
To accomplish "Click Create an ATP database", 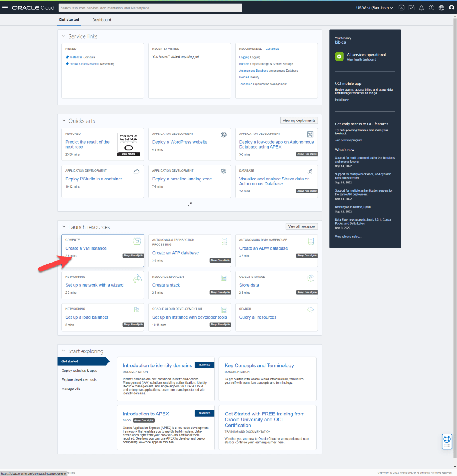I will pos(175,253).
